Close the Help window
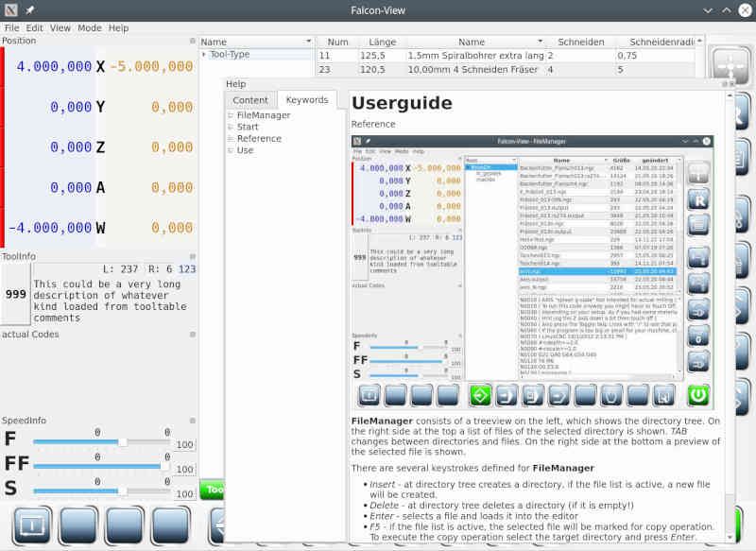This screenshot has width=756, height=551. (x=729, y=84)
